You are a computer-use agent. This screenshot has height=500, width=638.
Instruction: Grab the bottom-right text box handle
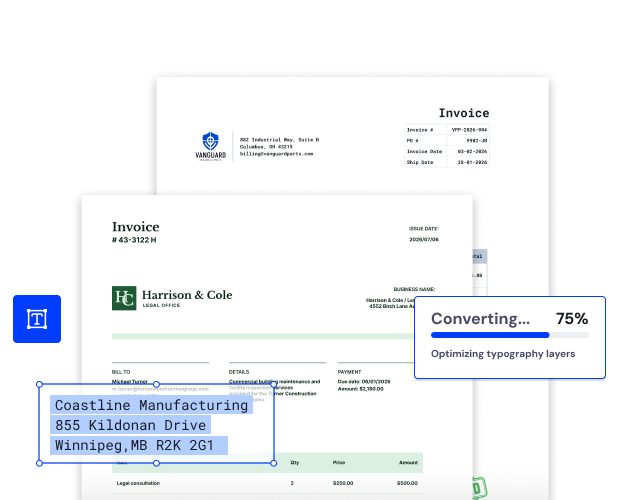pos(273,463)
